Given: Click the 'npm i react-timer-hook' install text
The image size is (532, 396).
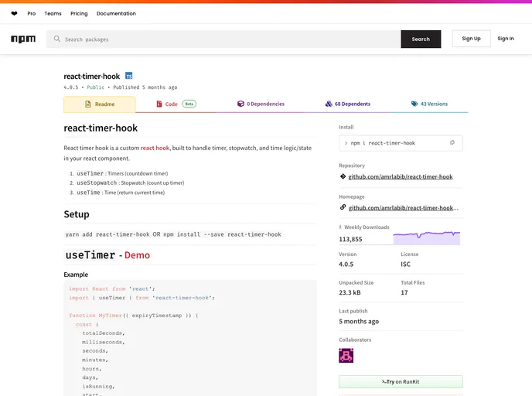Looking at the screenshot, I should [x=383, y=143].
